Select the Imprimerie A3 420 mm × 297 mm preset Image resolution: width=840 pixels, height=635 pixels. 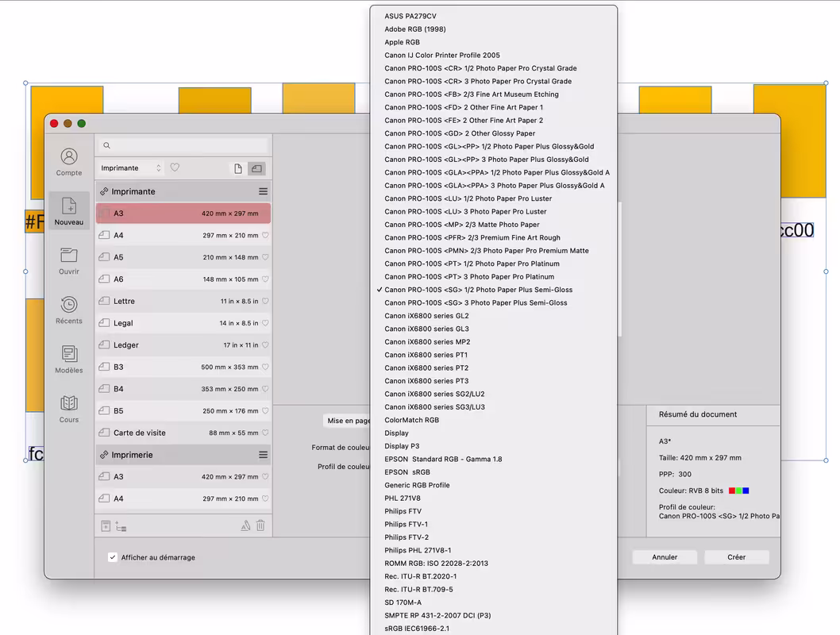click(x=183, y=476)
